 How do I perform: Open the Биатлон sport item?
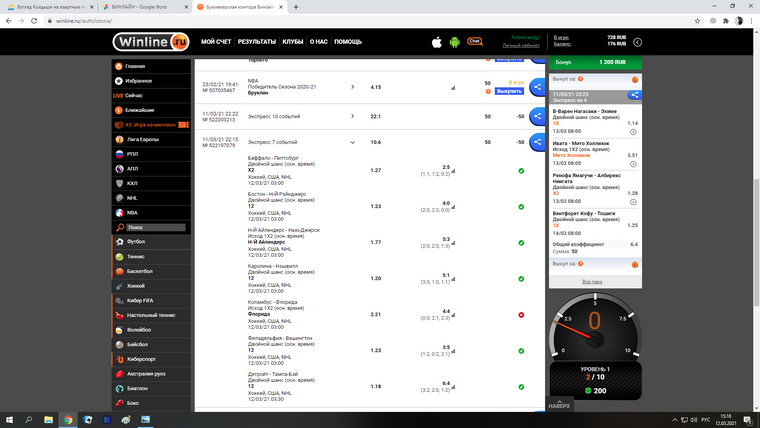click(151, 388)
